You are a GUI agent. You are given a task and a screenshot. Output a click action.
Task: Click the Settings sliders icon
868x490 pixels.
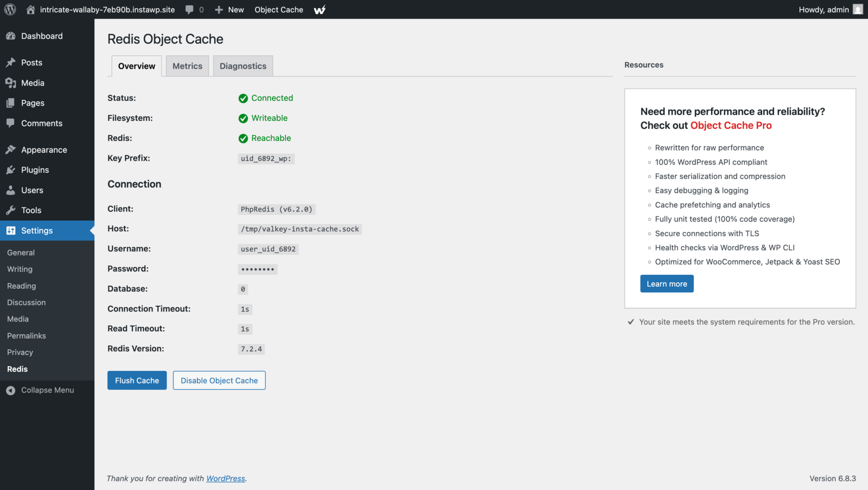11,230
